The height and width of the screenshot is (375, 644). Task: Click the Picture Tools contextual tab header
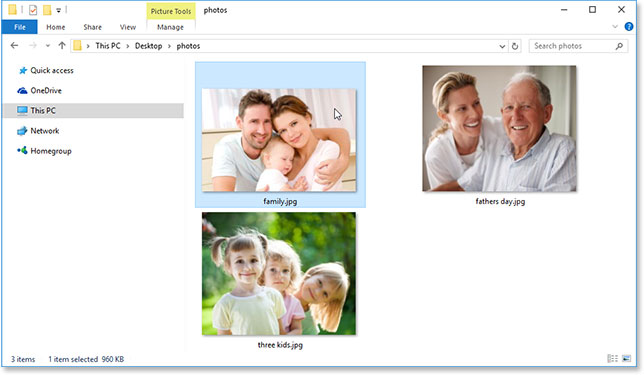point(171,11)
